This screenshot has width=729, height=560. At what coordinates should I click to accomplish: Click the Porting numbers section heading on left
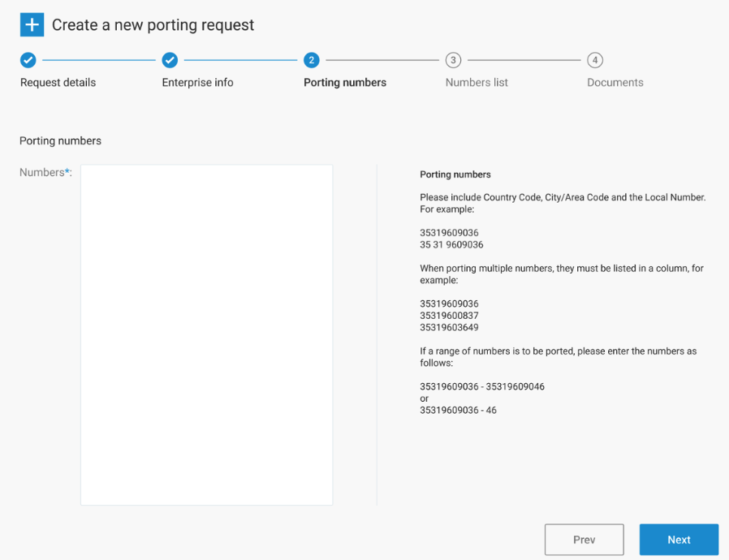point(60,141)
